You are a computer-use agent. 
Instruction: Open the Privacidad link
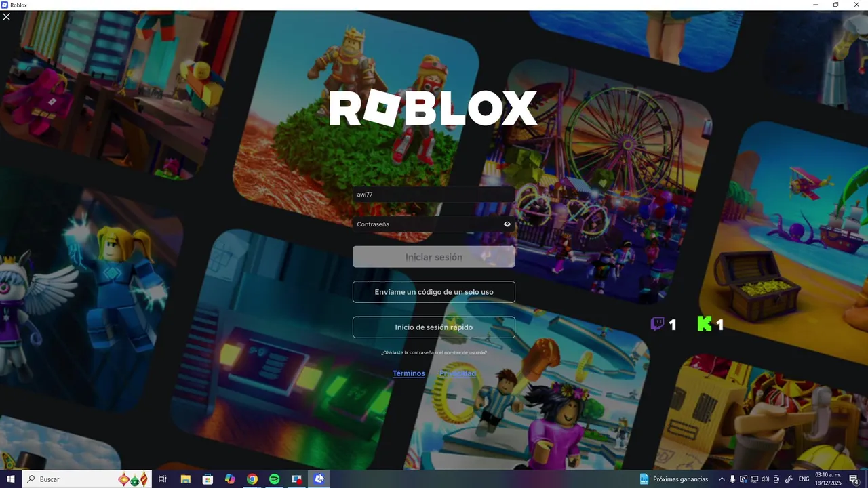[458, 373]
